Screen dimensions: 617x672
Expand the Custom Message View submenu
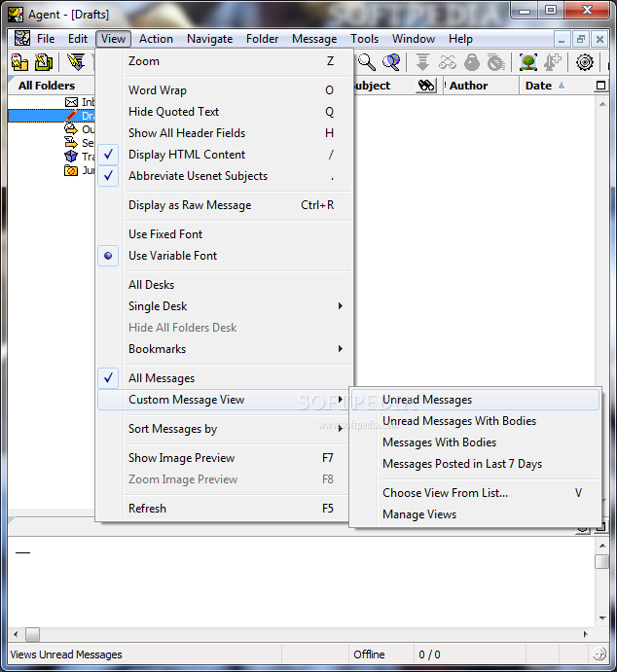(x=224, y=400)
